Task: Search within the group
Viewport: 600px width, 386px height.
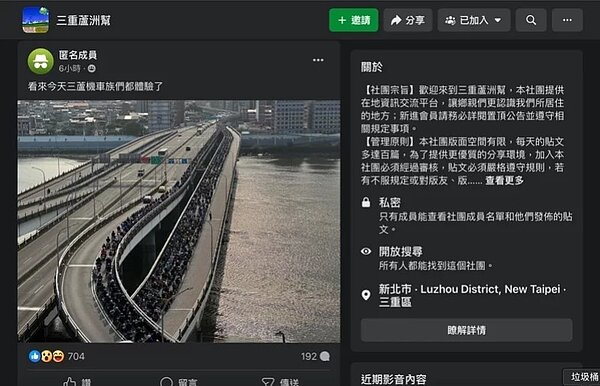Action: point(531,20)
